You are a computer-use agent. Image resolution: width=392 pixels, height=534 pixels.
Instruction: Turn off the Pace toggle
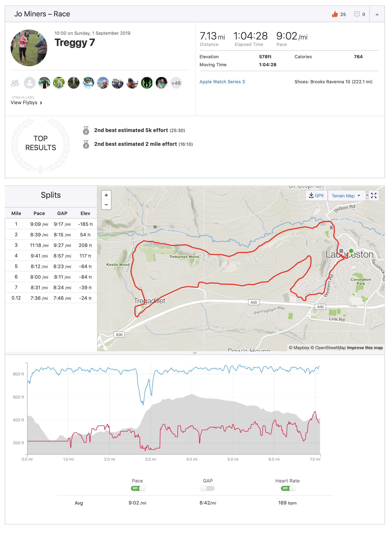(138, 488)
